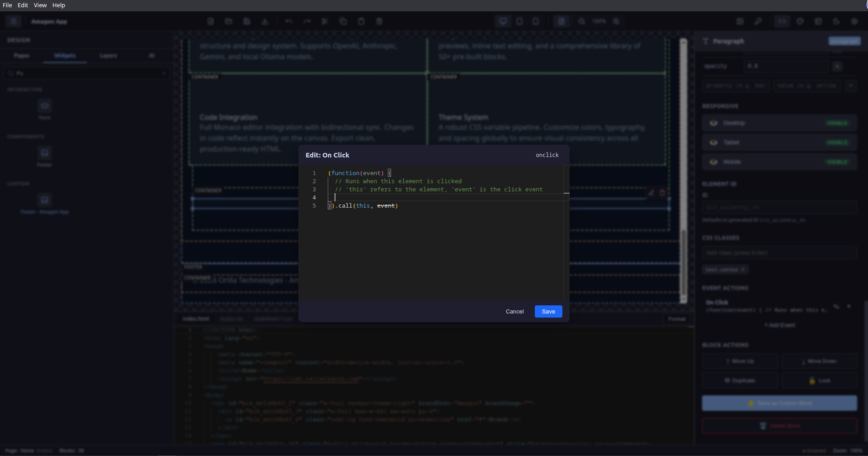Switch to the Layers tab

tap(108, 56)
